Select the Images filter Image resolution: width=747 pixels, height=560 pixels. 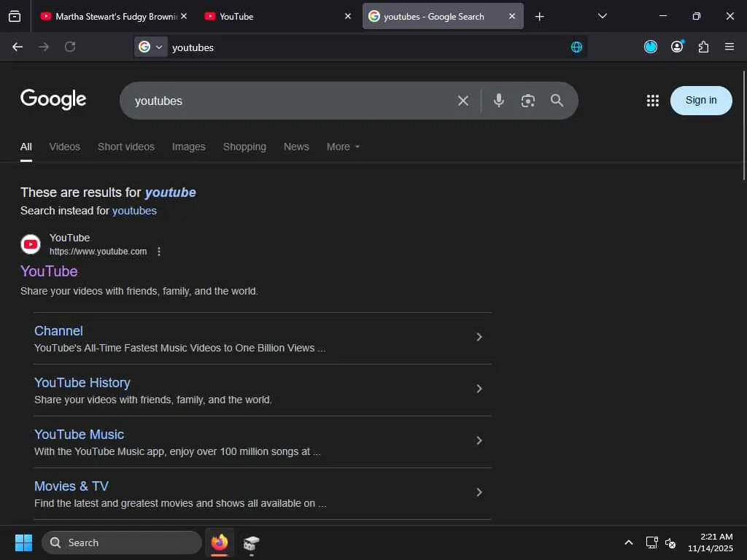[x=189, y=147]
